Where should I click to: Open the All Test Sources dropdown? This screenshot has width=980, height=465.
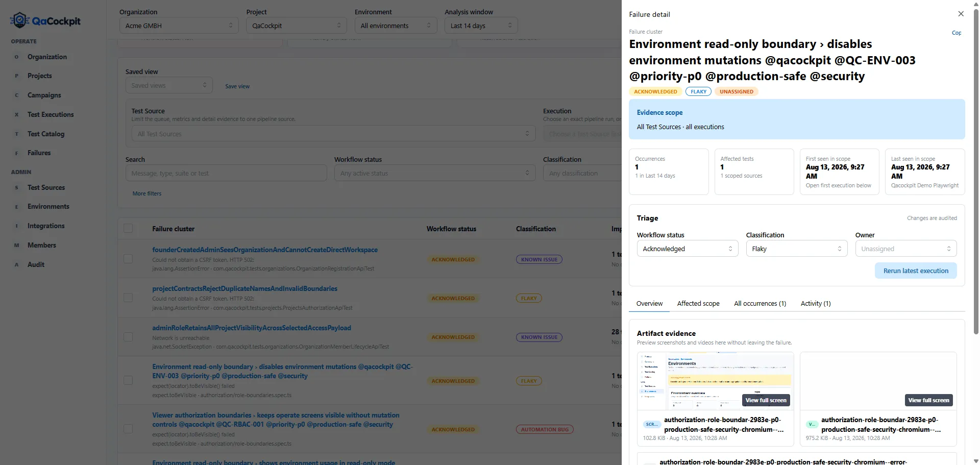pyautogui.click(x=333, y=134)
